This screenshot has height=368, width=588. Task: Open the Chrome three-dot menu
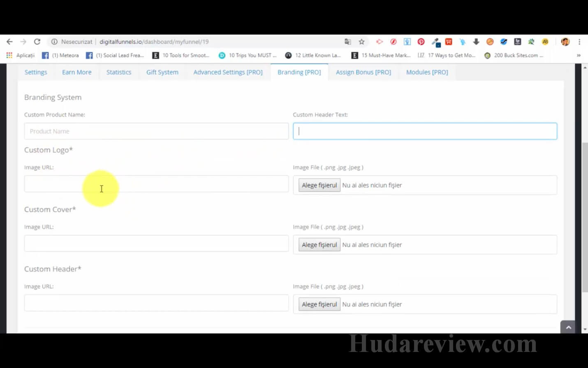pos(579,42)
